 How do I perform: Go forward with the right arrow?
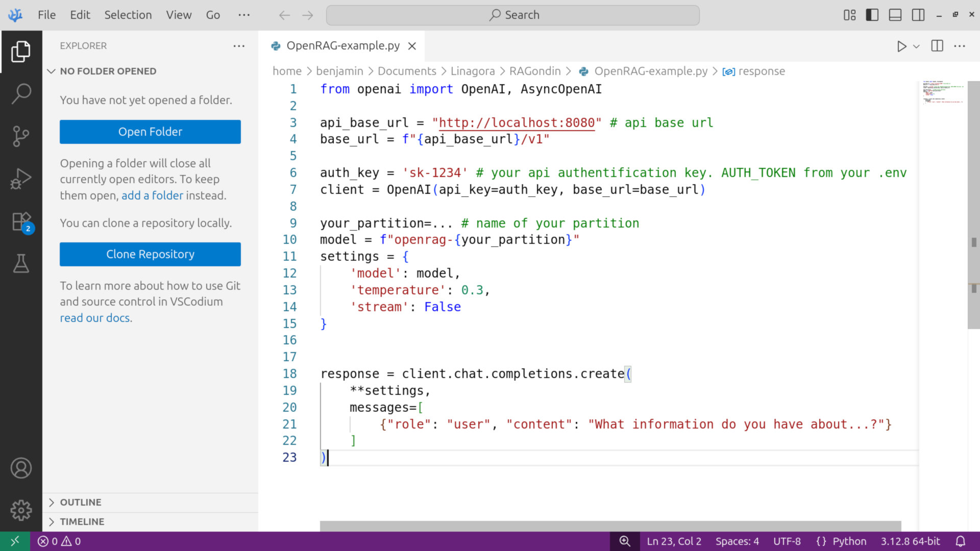[x=307, y=15]
